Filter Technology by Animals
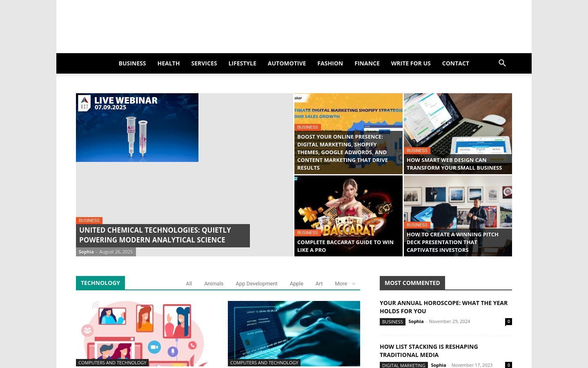Image resolution: width=588 pixels, height=368 pixels. [x=214, y=284]
